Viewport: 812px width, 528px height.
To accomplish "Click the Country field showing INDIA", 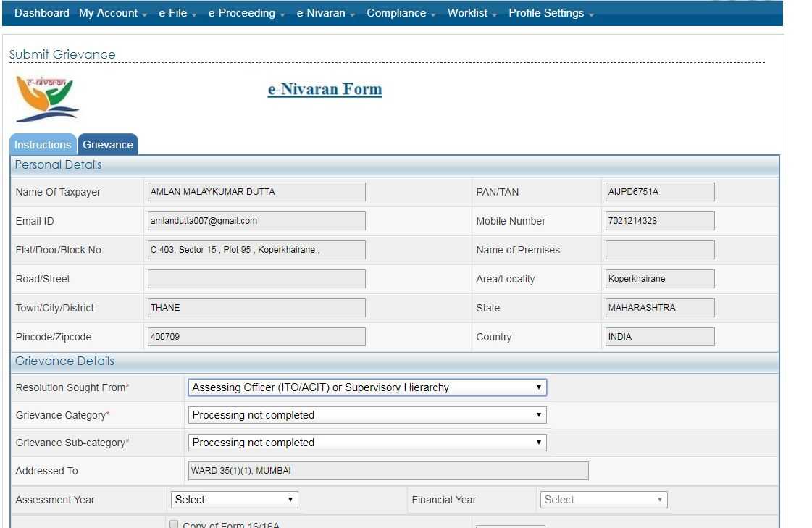I will click(660, 337).
